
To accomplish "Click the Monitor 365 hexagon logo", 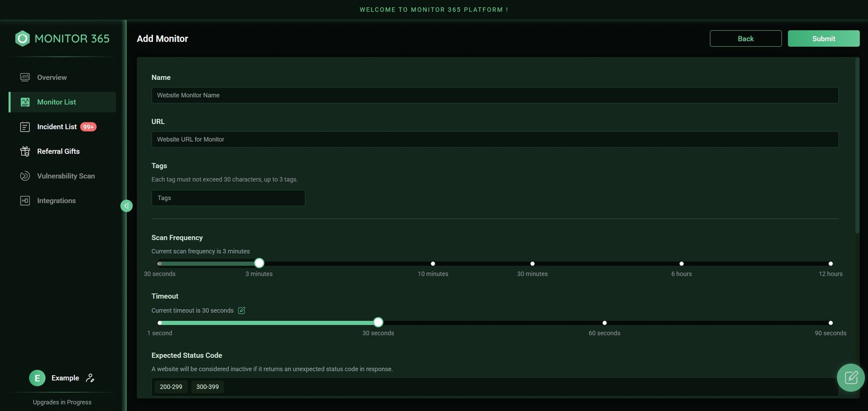I will click(22, 39).
